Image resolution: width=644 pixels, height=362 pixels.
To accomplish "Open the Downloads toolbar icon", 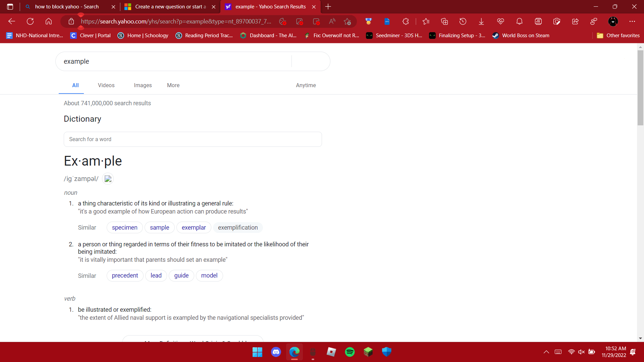I will 481,21.
